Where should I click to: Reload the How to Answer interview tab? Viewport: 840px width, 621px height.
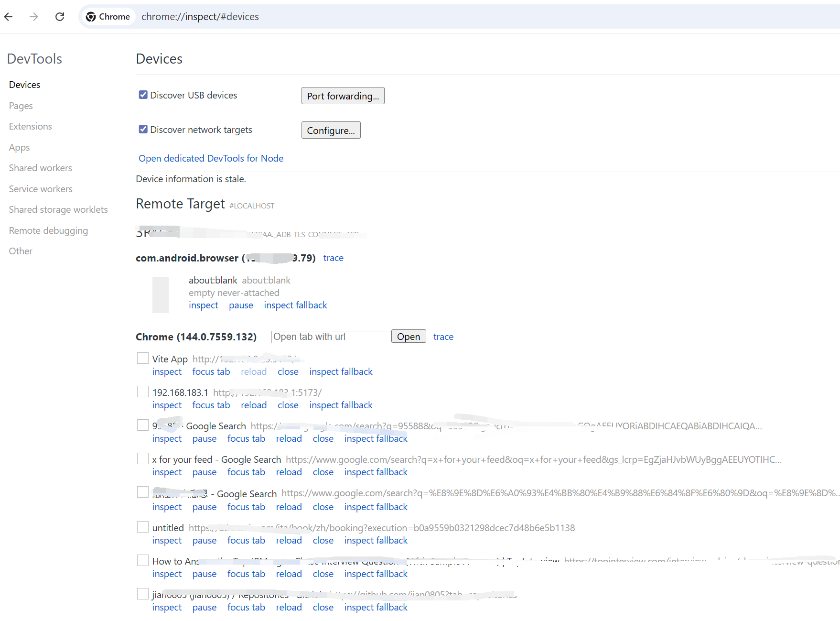(x=289, y=574)
